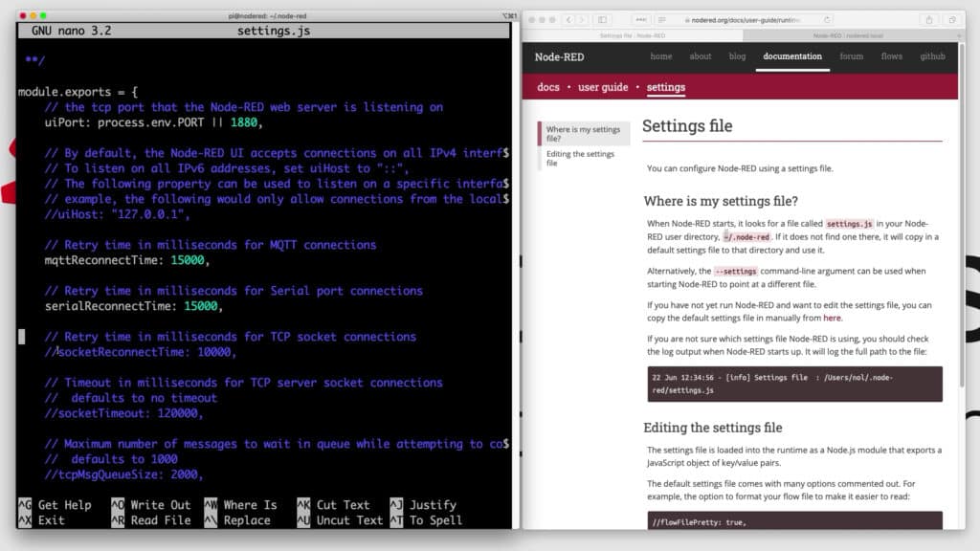This screenshot has height=551, width=980.
Task: Click the '//socketTimeout: 120000,' line
Action: 123,413
